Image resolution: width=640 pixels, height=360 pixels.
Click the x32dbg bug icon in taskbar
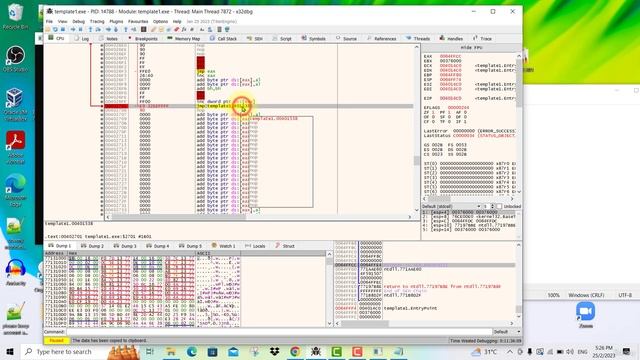tap(316, 351)
